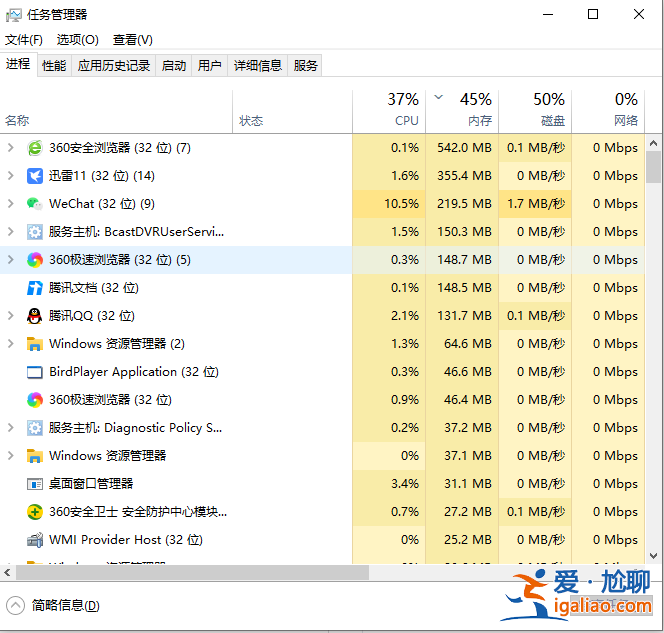
Task: Sort by the 内存 column header
Action: pyautogui.click(x=462, y=112)
